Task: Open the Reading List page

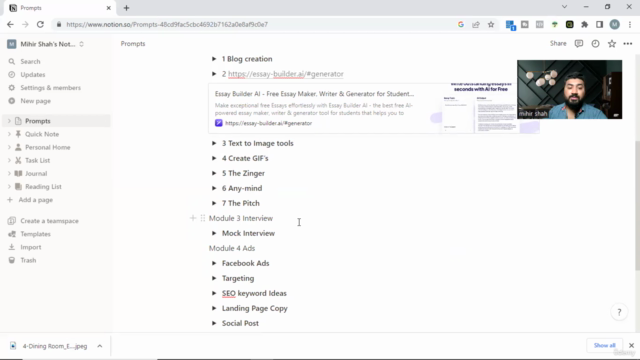Action: tap(43, 187)
